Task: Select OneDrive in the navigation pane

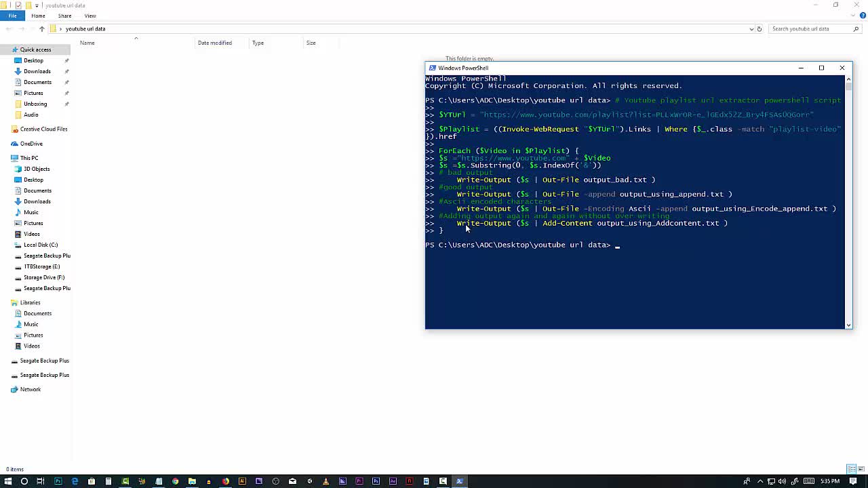Action: [x=31, y=144]
